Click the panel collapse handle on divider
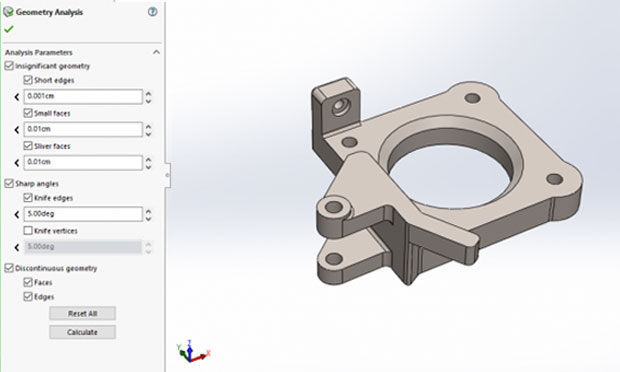620x372 pixels. (x=167, y=175)
